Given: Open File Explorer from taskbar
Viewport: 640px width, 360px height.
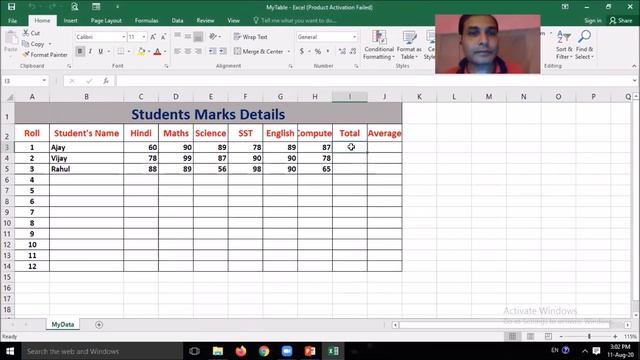Looking at the screenshot, I should pos(218,351).
